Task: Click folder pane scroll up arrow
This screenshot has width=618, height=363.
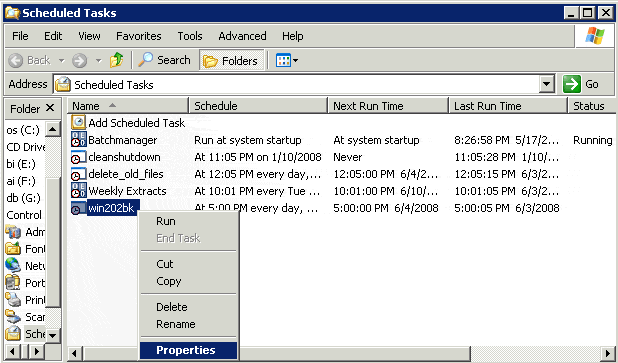Action: (53, 129)
